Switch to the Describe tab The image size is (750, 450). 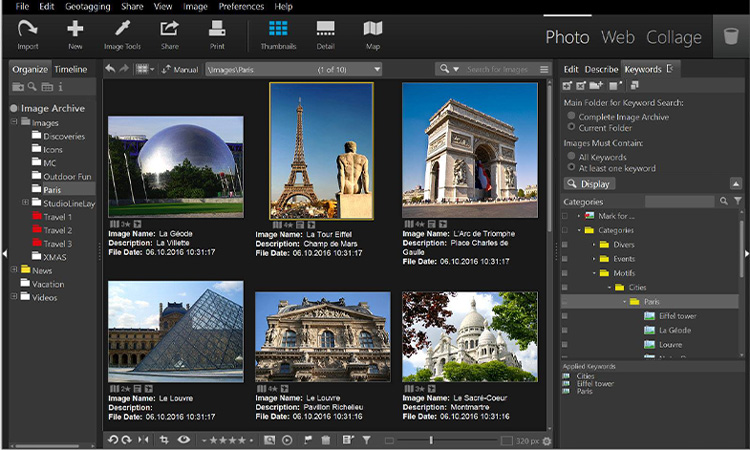point(601,69)
